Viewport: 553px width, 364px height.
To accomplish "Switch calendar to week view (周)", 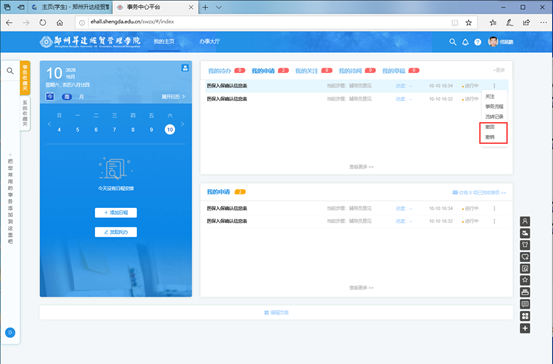I will (67, 97).
